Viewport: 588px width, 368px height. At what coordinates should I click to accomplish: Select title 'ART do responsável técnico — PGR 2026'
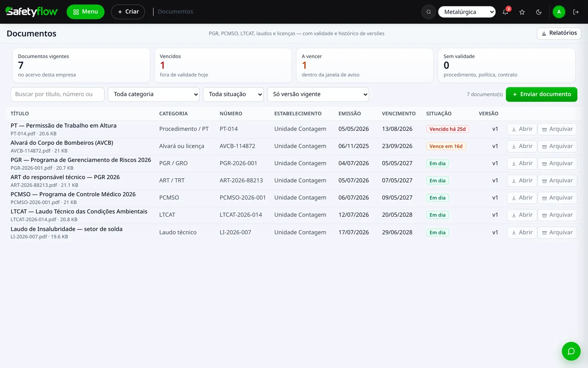click(x=65, y=177)
